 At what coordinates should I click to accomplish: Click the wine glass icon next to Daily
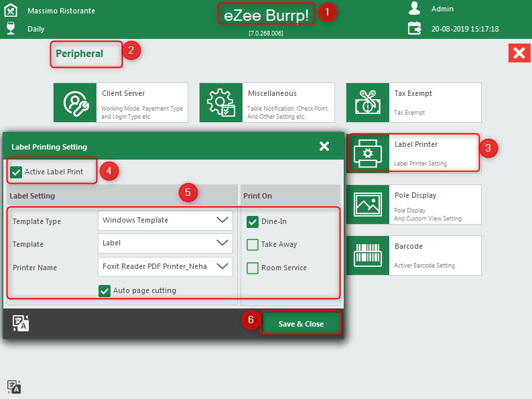pos(11,29)
